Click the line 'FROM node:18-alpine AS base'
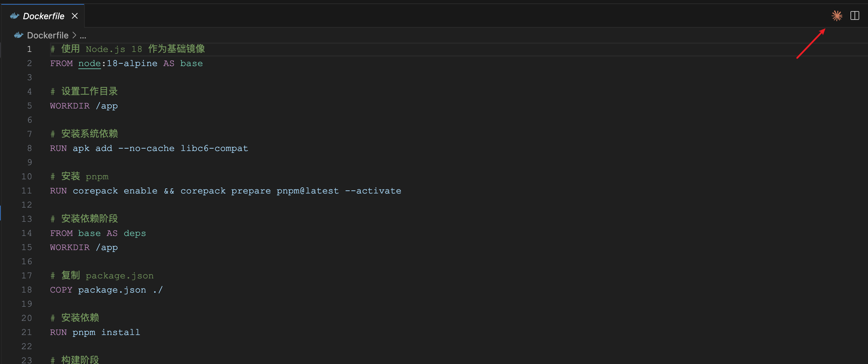This screenshot has height=364, width=868. [127, 63]
